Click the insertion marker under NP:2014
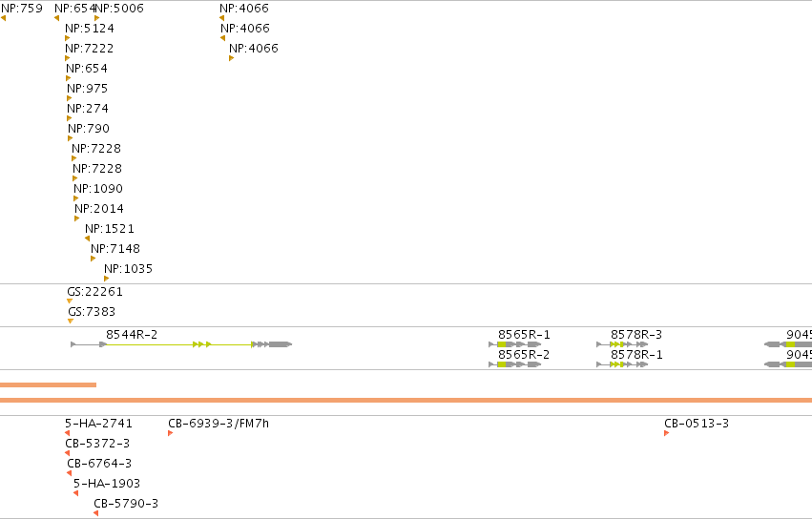The image size is (812, 519). tap(77, 218)
